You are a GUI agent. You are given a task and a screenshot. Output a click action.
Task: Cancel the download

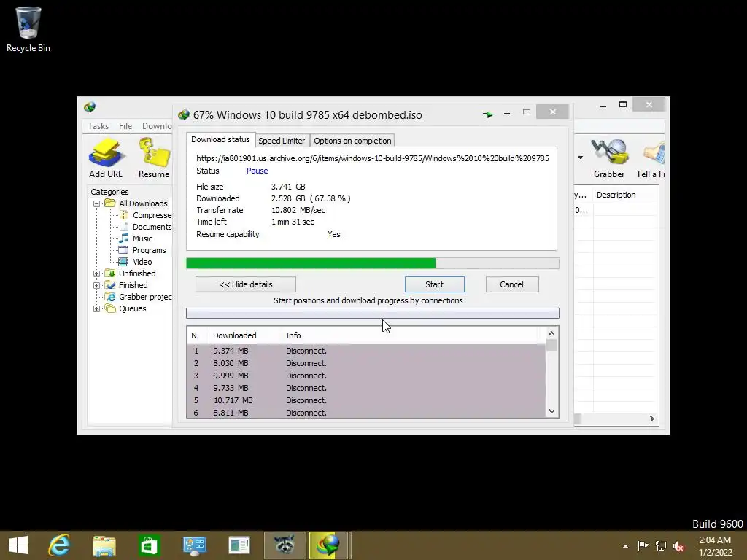511,284
